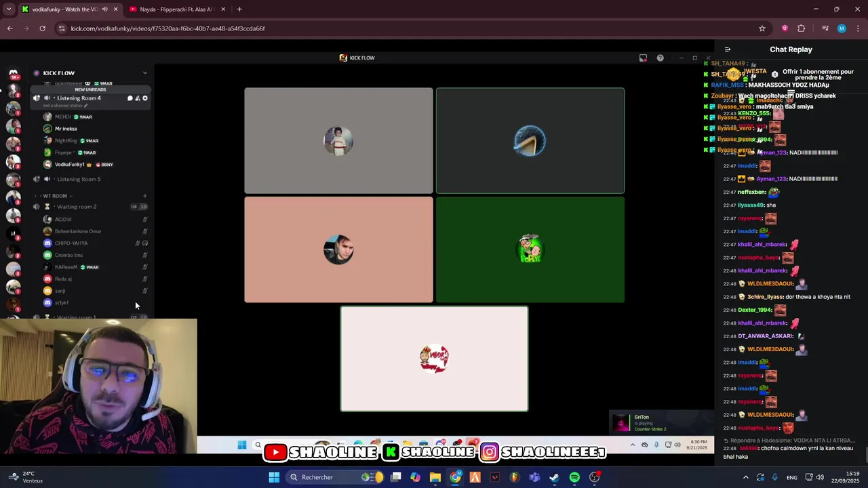Click the address bar URL
This screenshot has width=868, height=488.
pyautogui.click(x=168, y=28)
